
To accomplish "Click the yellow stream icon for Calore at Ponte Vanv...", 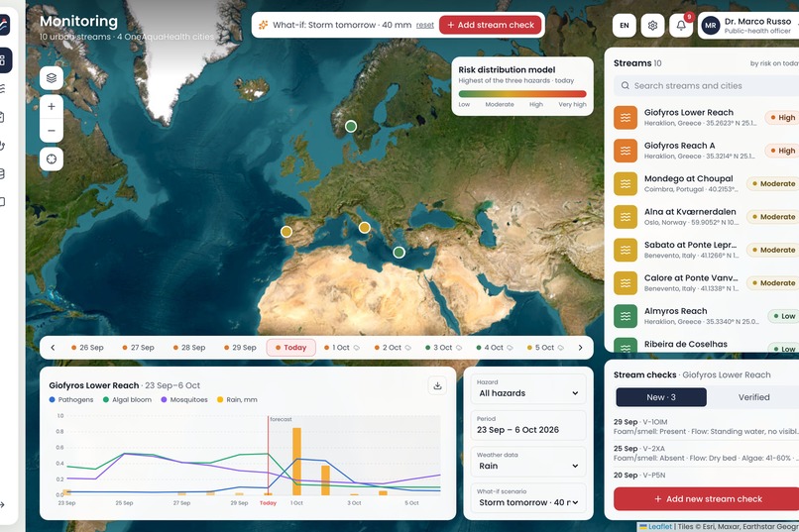I will coord(626,283).
